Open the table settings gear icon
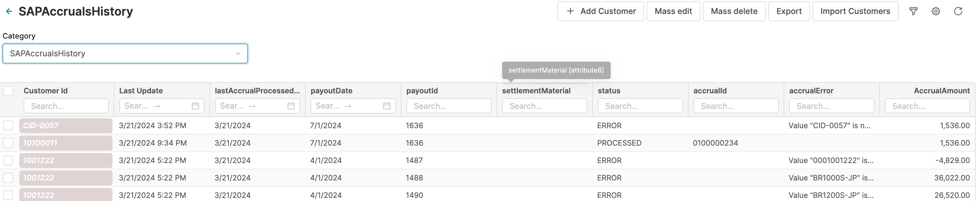This screenshot has height=201, width=980. pyautogui.click(x=936, y=12)
